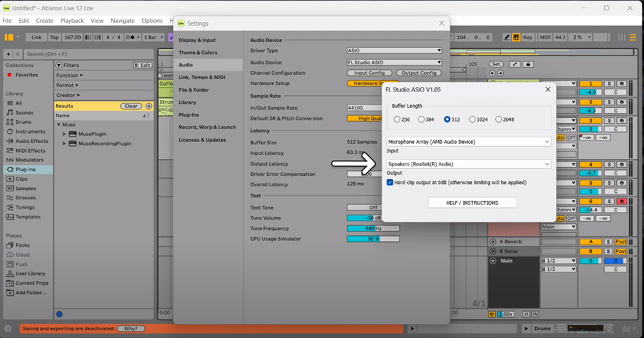Jump to next locator arrow

click(x=500, y=73)
